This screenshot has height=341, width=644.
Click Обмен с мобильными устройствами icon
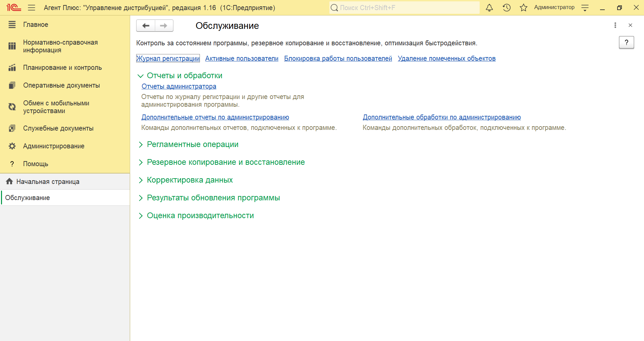pyautogui.click(x=12, y=107)
